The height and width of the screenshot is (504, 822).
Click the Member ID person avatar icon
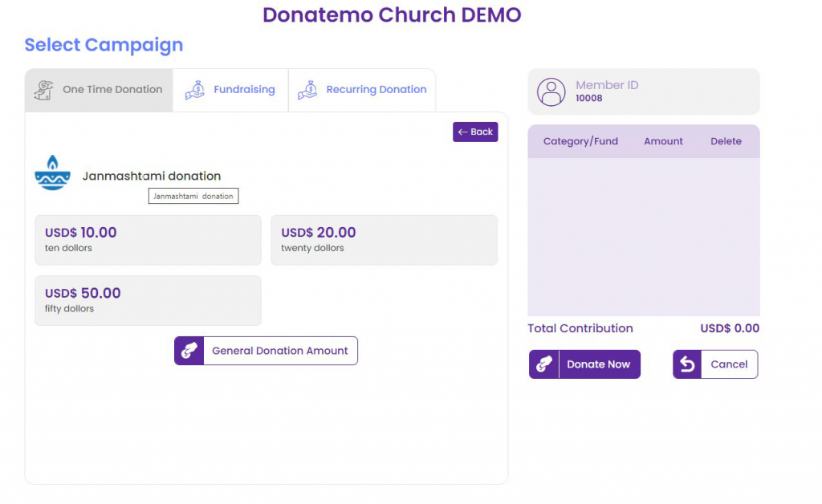click(x=551, y=91)
